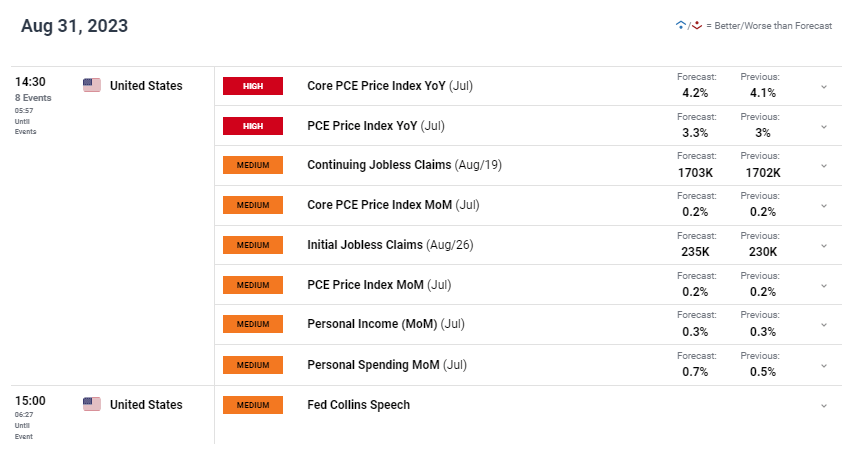Expand PCE Price Index YoY row chevron
This screenshot has width=860, height=449.
[x=824, y=127]
